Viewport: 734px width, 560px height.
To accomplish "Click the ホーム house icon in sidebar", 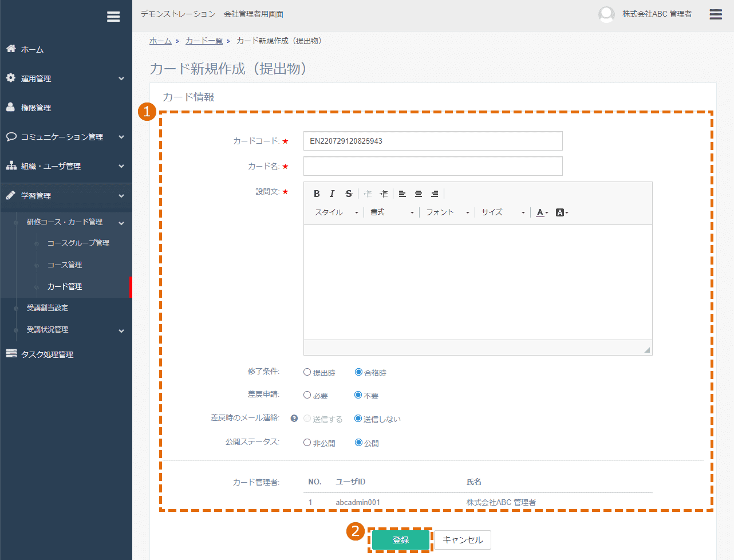I will click(x=11, y=49).
